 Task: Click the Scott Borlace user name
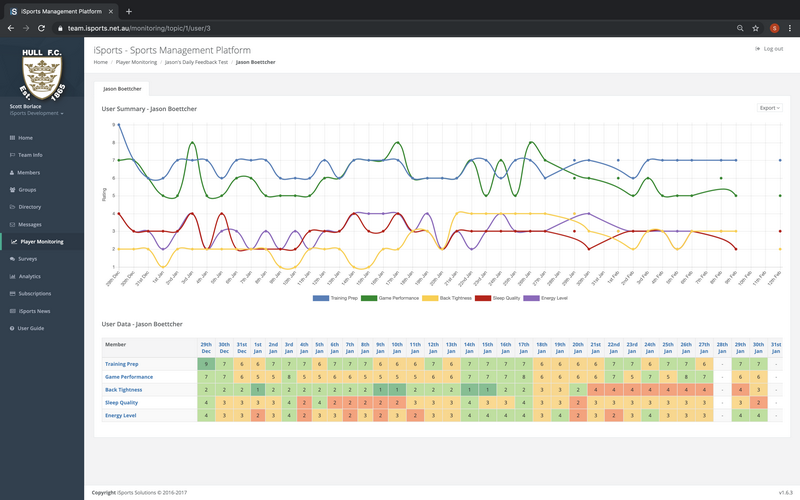point(25,107)
